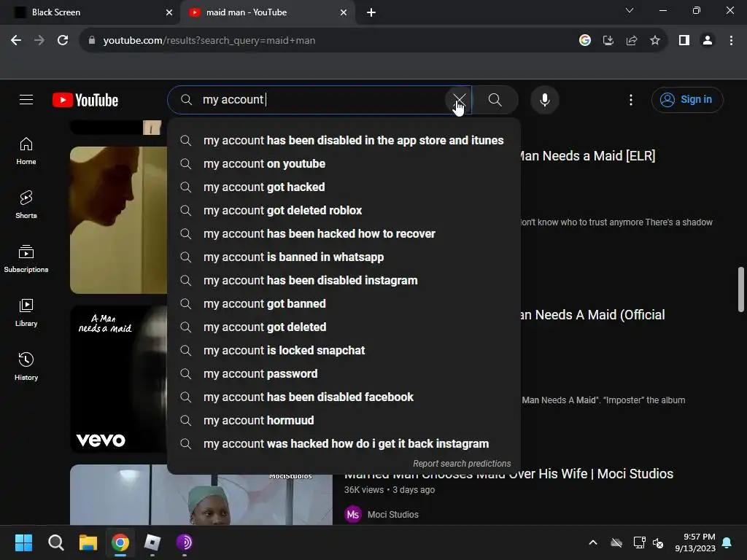
Task: Switch to 'maid man - YouTube' tab
Action: pyautogui.click(x=267, y=12)
